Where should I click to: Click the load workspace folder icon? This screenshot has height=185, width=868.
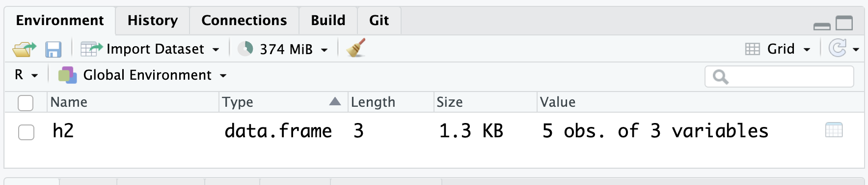click(x=25, y=49)
